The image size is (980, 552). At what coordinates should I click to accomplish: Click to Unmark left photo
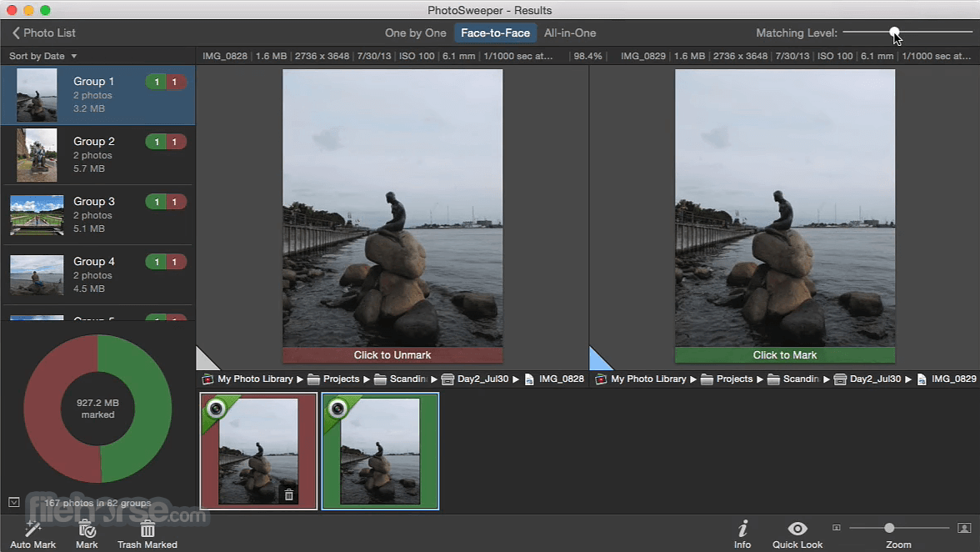tap(392, 355)
